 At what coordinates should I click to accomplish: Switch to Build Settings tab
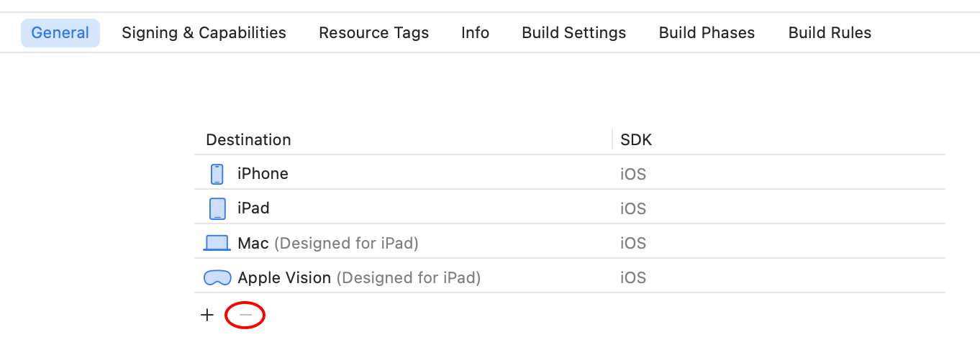click(x=573, y=33)
